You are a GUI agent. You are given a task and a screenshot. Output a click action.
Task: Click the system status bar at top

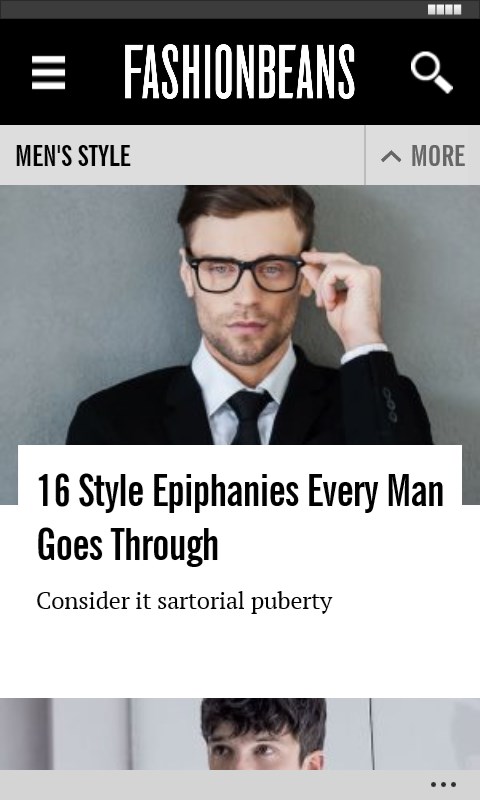(240, 10)
